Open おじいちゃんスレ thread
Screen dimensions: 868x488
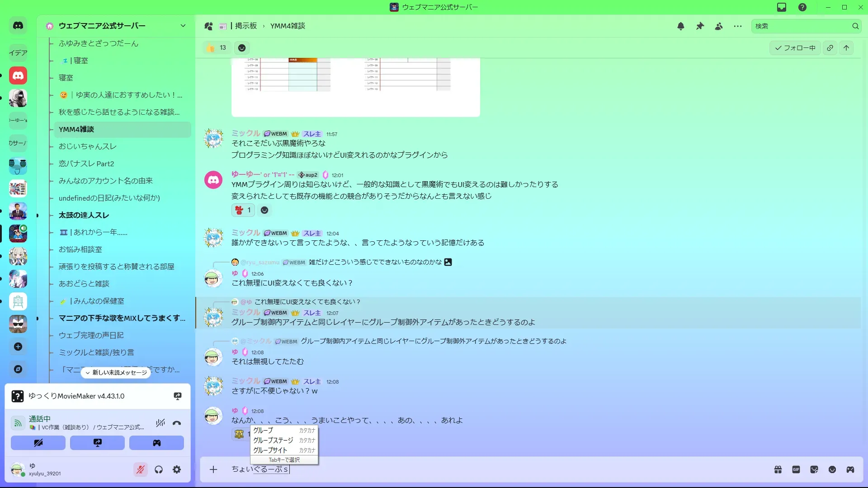tap(88, 146)
